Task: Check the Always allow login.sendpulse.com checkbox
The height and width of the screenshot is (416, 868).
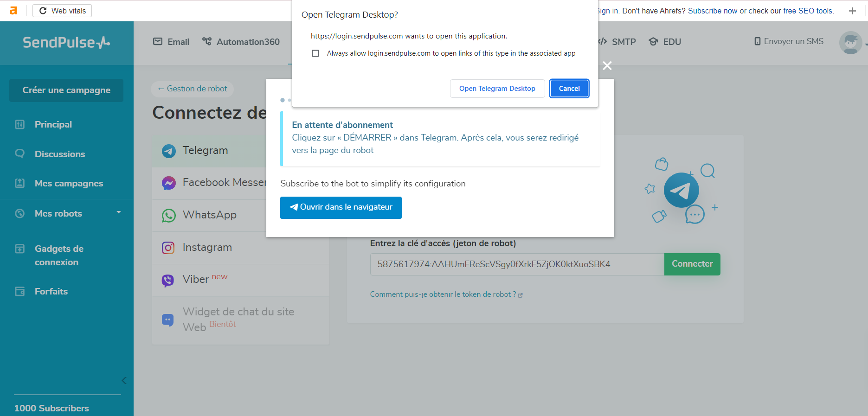Action: click(315, 53)
